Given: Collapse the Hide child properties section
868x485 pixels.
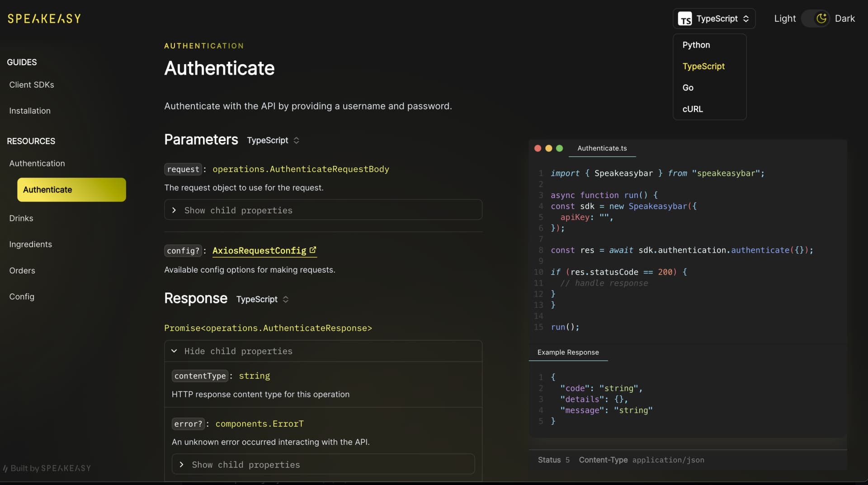Looking at the screenshot, I should pos(323,351).
